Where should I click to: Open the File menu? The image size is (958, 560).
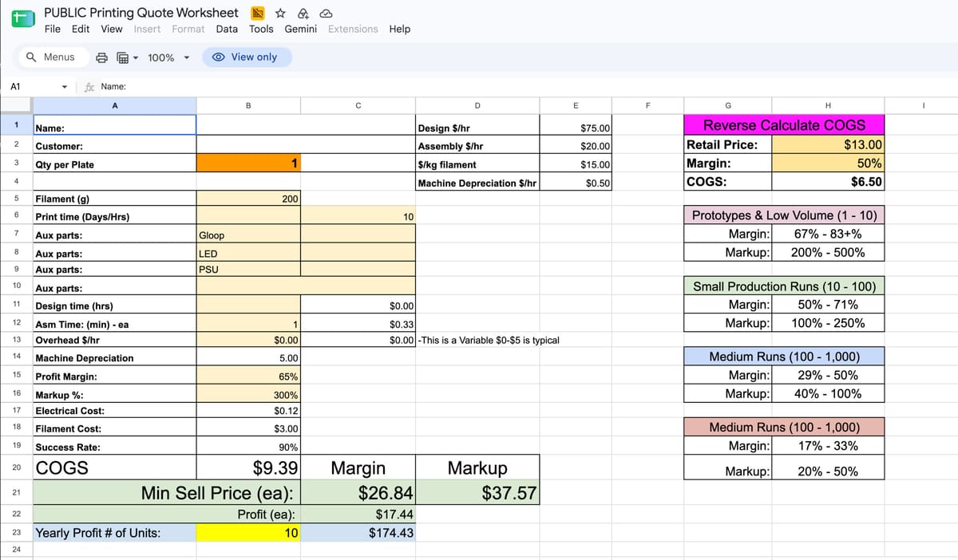click(x=53, y=29)
